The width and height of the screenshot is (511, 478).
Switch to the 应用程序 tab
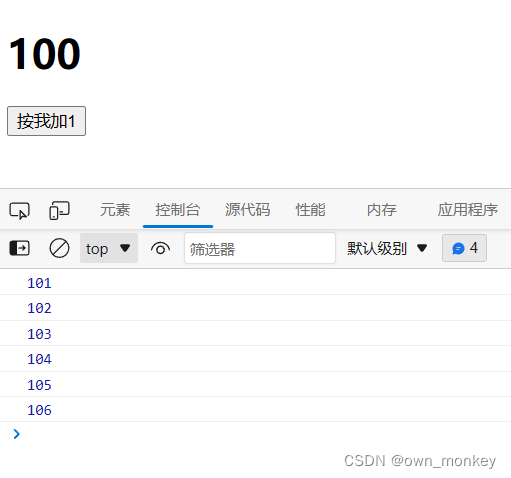(x=468, y=210)
